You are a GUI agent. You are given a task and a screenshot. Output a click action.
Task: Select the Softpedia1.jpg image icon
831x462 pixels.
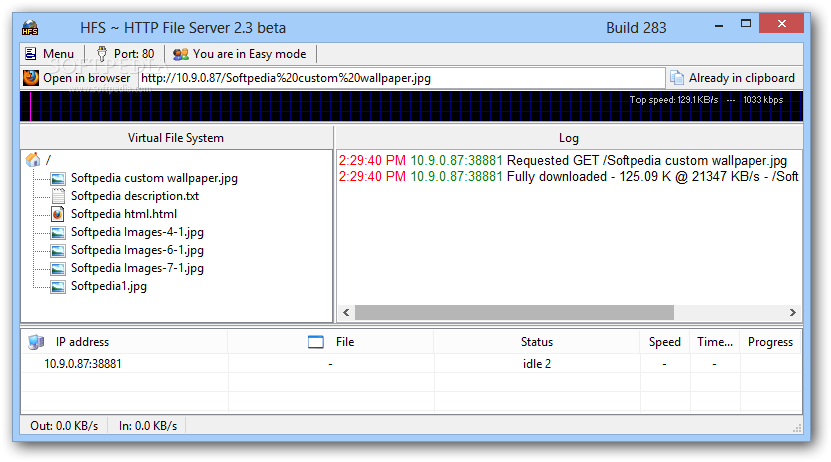[58, 286]
